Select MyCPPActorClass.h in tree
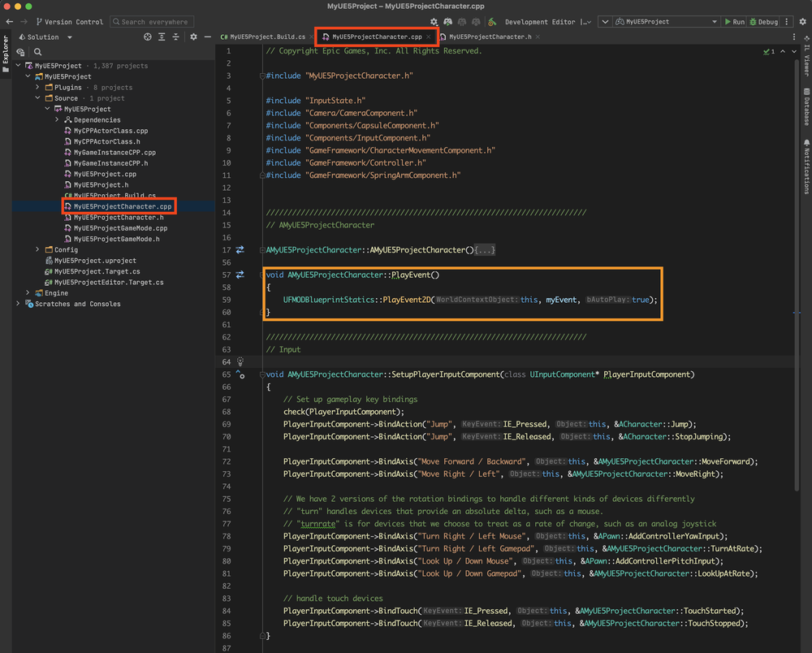812x653 pixels. [102, 141]
